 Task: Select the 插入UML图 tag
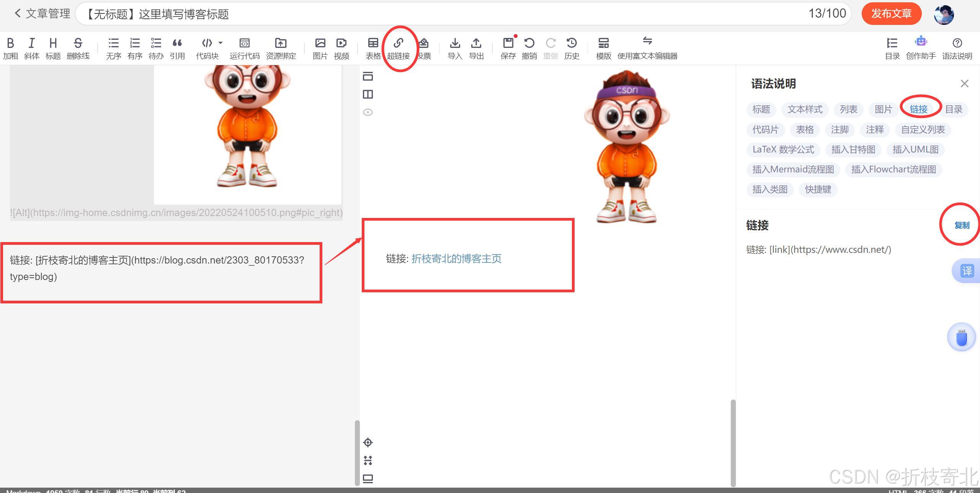pyautogui.click(x=916, y=149)
